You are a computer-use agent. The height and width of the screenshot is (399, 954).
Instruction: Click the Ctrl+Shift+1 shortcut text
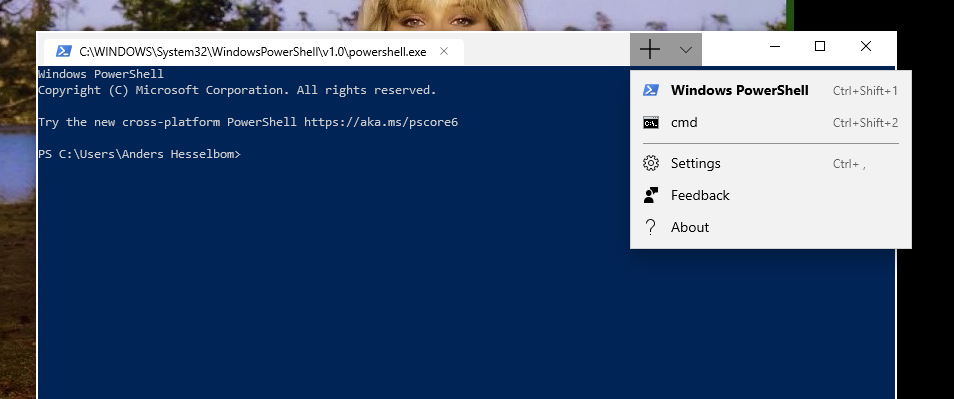865,91
